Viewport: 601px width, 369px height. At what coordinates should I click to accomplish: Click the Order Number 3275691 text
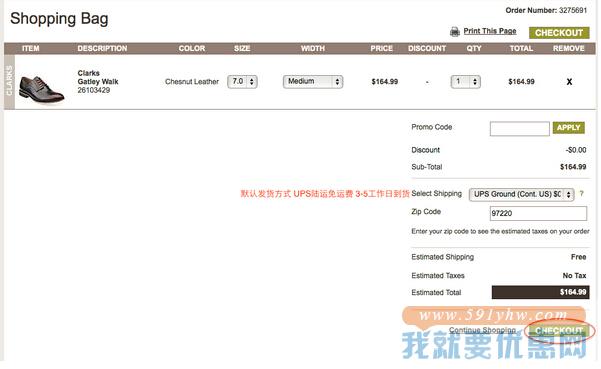[x=546, y=10]
